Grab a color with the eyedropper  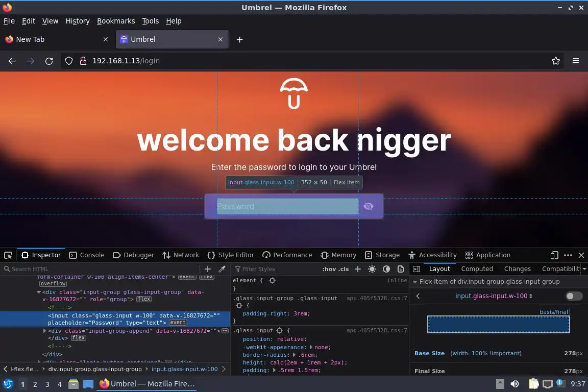pos(222,269)
